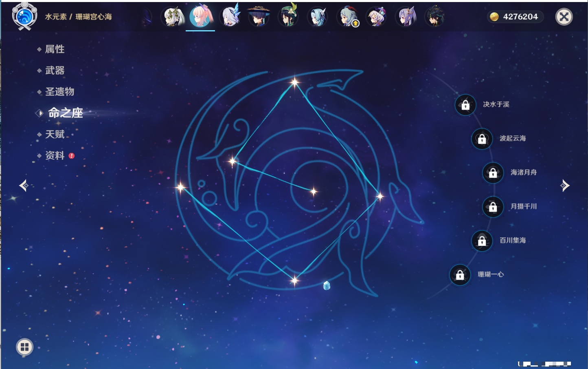Viewport: 588px width, 369px height.
Task: Select Eula's light-blue-haired portrait
Action: tap(318, 17)
